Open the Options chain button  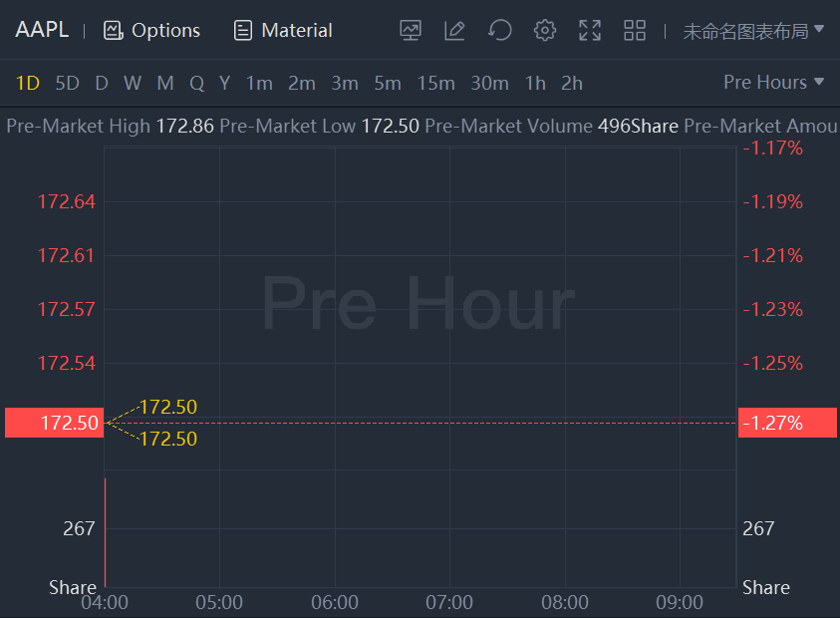coord(152,31)
